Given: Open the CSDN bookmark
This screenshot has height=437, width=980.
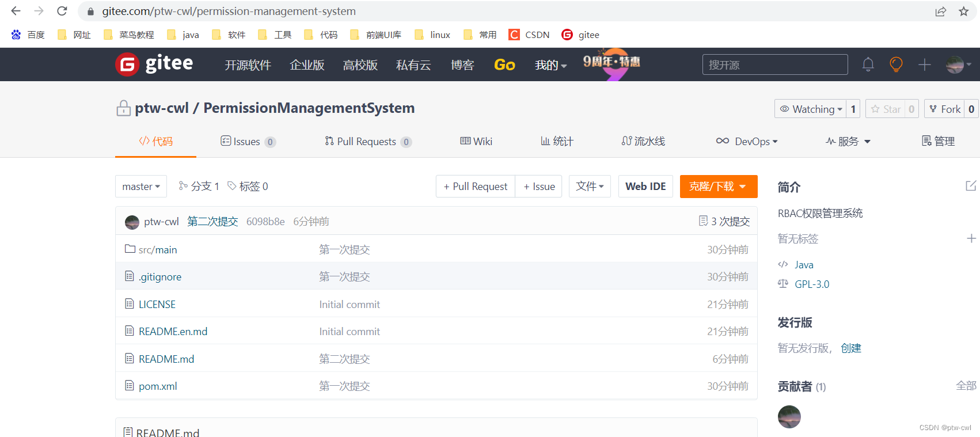Looking at the screenshot, I should coord(529,35).
